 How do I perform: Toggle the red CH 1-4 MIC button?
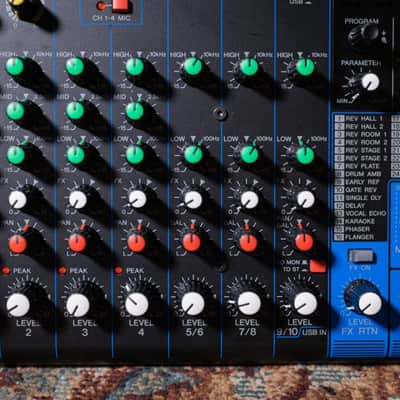pyautogui.click(x=121, y=6)
